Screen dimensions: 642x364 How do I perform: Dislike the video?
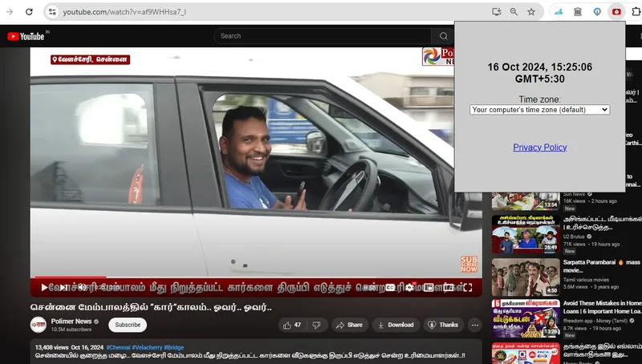[317, 326]
